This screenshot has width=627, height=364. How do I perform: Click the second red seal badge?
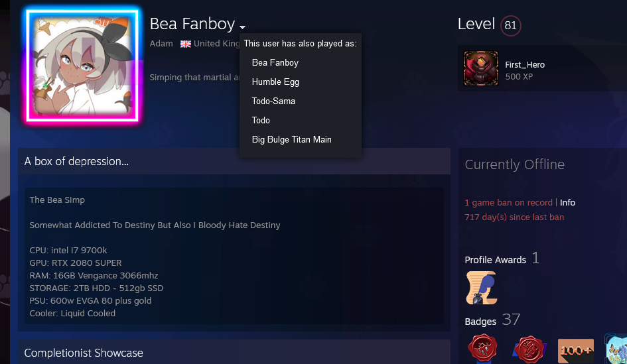click(529, 349)
